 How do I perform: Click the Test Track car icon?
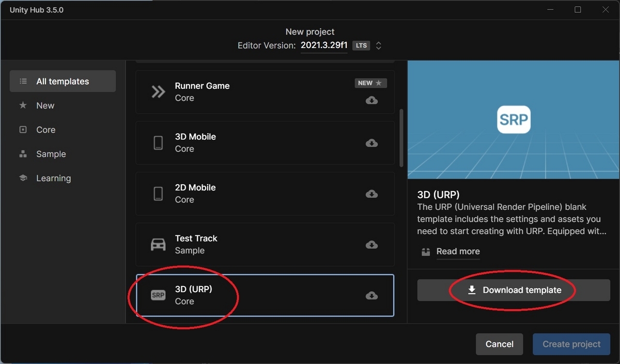click(158, 245)
